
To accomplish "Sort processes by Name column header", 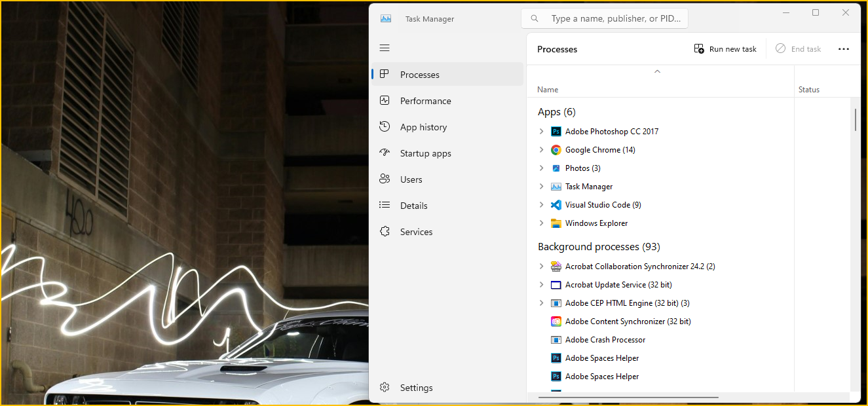I will (548, 90).
